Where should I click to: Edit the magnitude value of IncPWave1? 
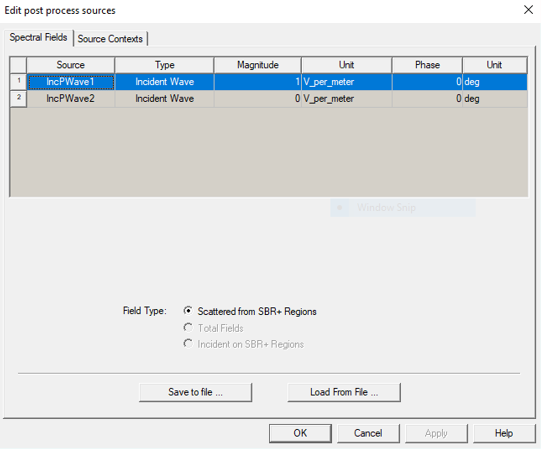click(258, 82)
